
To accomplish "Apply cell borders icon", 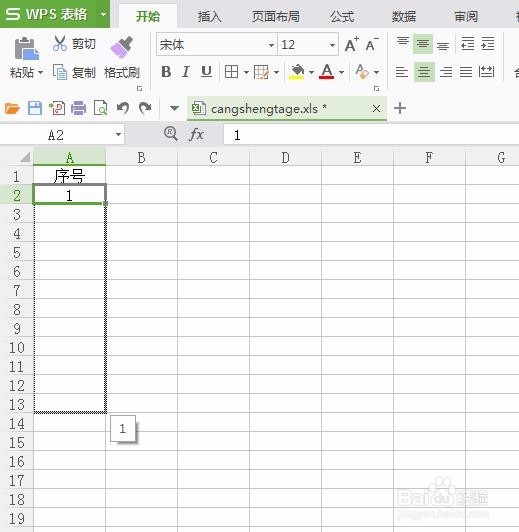I will tap(231, 72).
